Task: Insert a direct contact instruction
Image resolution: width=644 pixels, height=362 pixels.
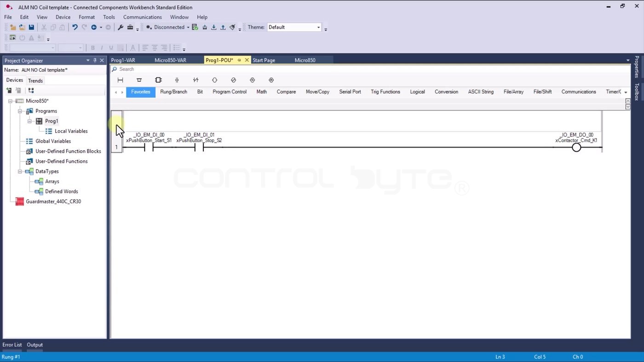Action: click(177, 80)
